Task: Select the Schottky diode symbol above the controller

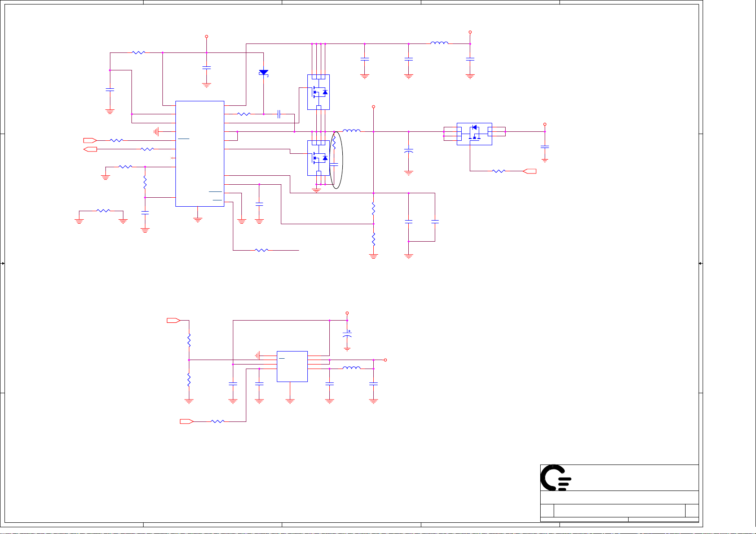Action: pyautogui.click(x=264, y=73)
